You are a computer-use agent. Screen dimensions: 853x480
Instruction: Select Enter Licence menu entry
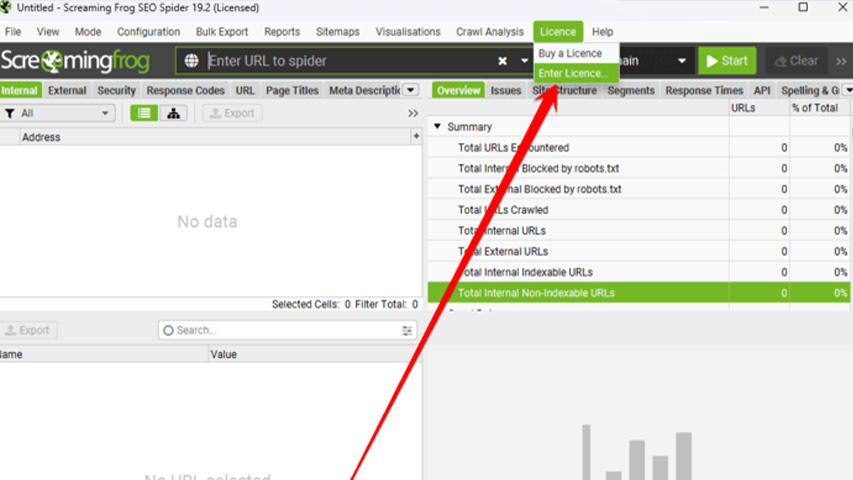point(572,73)
